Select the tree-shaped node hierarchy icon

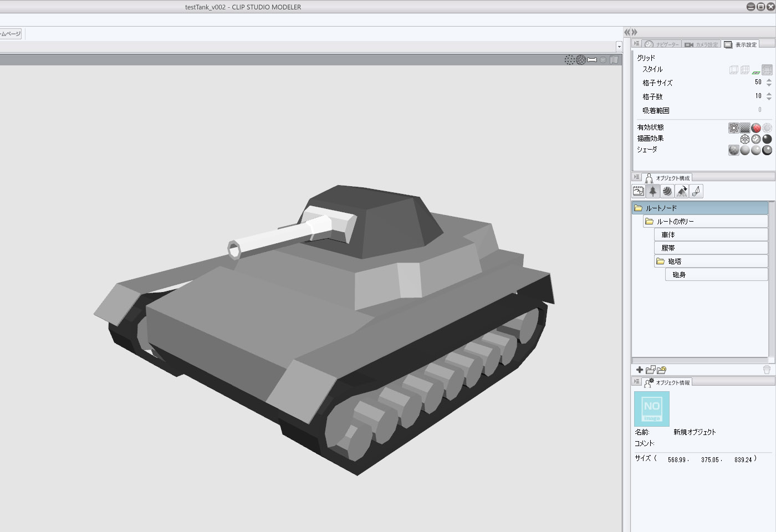(x=653, y=191)
